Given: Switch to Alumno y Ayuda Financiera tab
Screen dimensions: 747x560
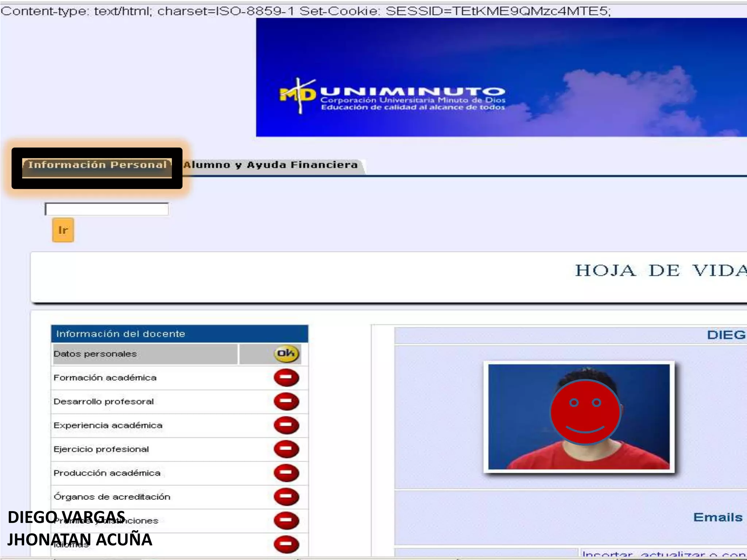Looking at the screenshot, I should point(270,165).
